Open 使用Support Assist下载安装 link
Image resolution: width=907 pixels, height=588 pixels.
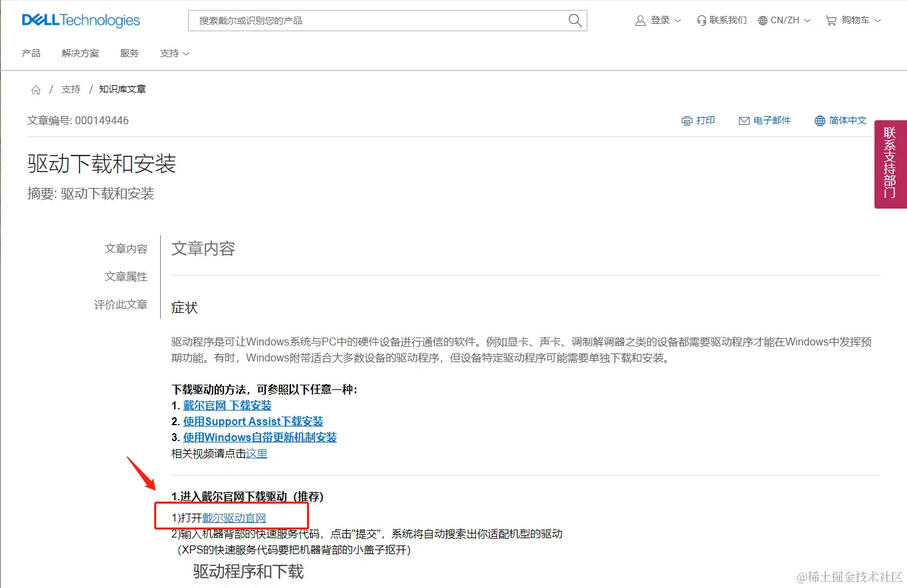tap(253, 421)
